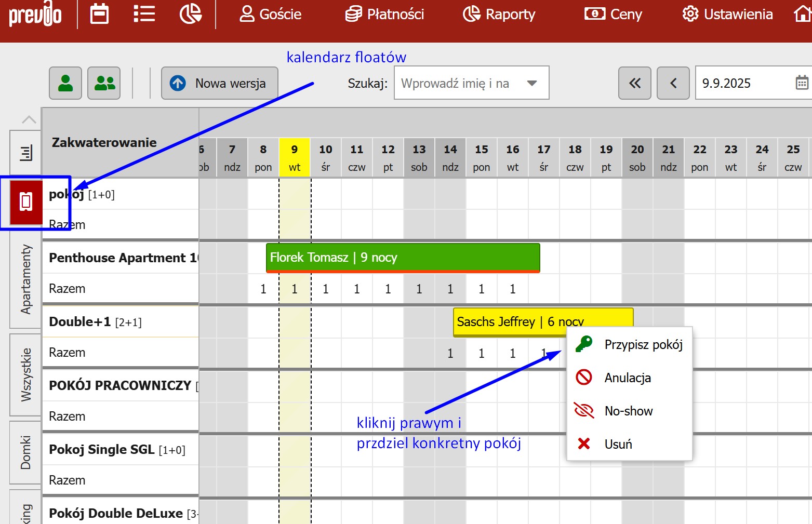
Task: Select the POKÓJ PRACOWNICZY row
Action: [121, 385]
